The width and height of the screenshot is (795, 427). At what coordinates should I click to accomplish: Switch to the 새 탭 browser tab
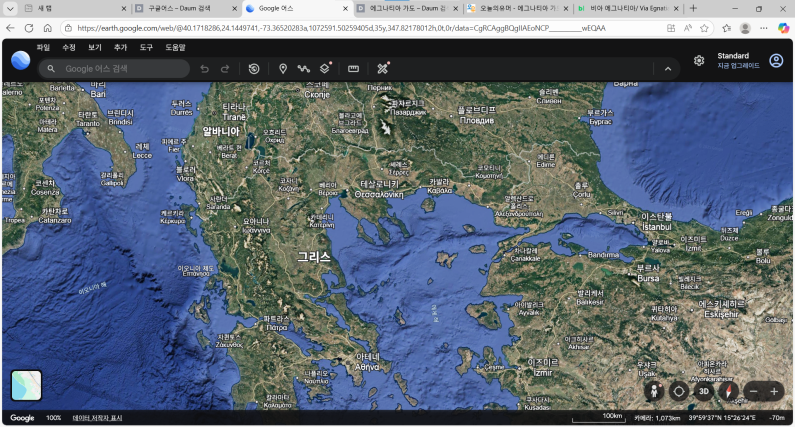pos(75,9)
